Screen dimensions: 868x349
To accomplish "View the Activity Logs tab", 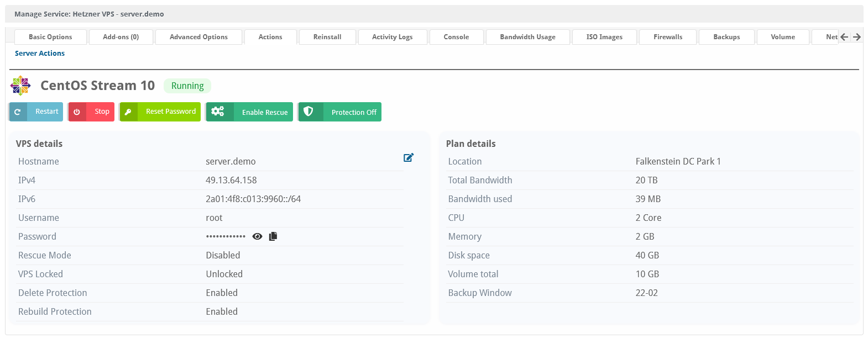I will click(x=393, y=37).
